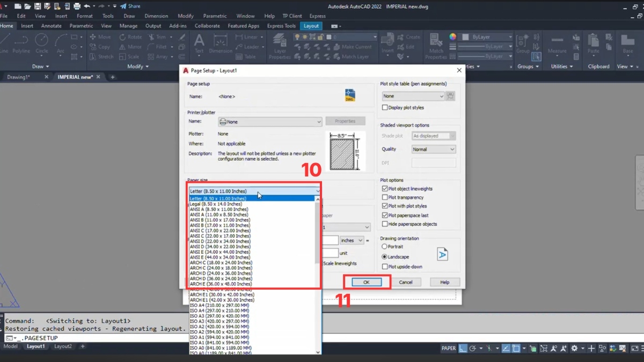The image size is (644, 362).
Task: Expand the Groups panel flyout
Action: 528,67
